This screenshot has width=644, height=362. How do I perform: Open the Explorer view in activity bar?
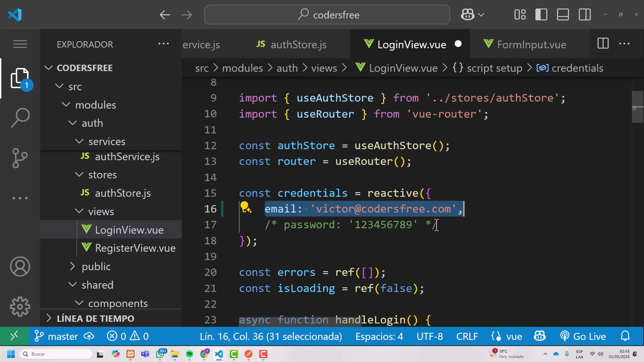click(x=20, y=78)
